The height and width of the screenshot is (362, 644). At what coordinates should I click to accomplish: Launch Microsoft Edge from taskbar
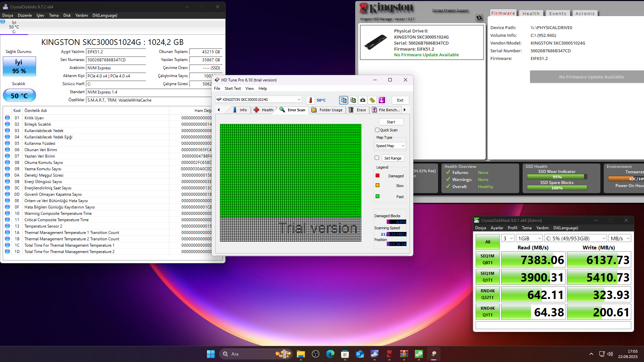tap(330, 354)
